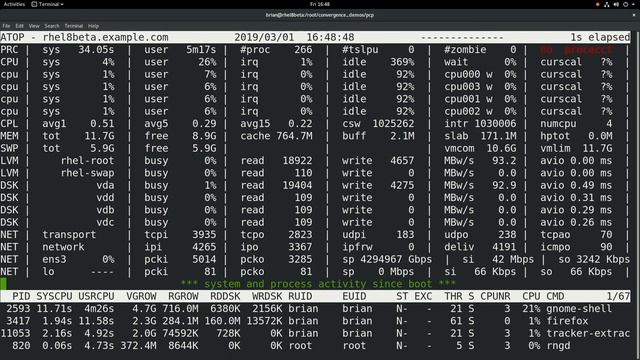640x360 pixels.
Task: Open the Activities overview
Action: pos(14,4)
